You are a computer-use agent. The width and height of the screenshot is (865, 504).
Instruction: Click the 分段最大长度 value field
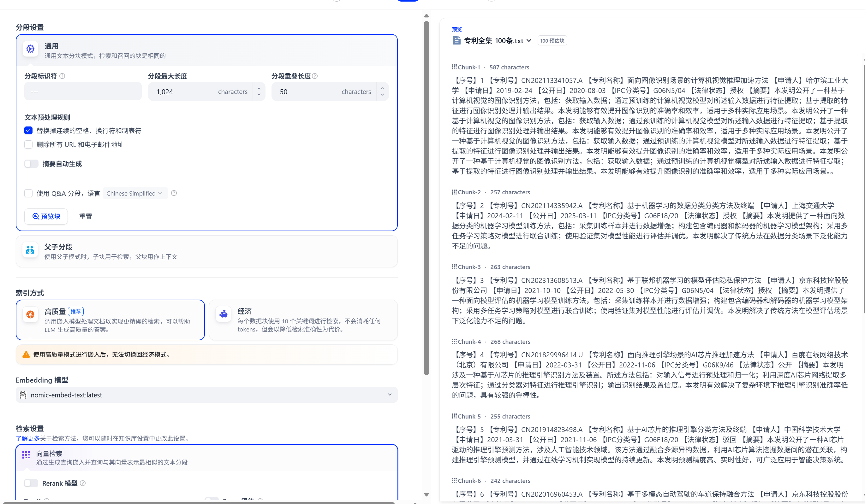[201, 91]
